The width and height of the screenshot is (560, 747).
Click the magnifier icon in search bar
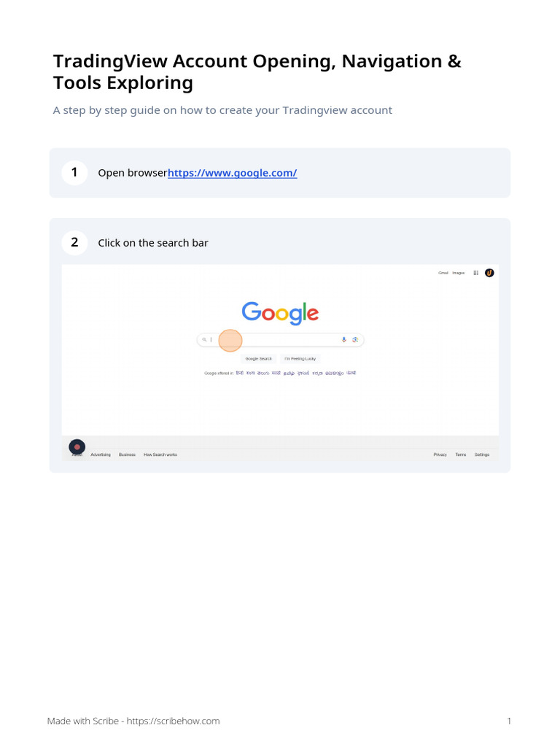[x=205, y=340]
